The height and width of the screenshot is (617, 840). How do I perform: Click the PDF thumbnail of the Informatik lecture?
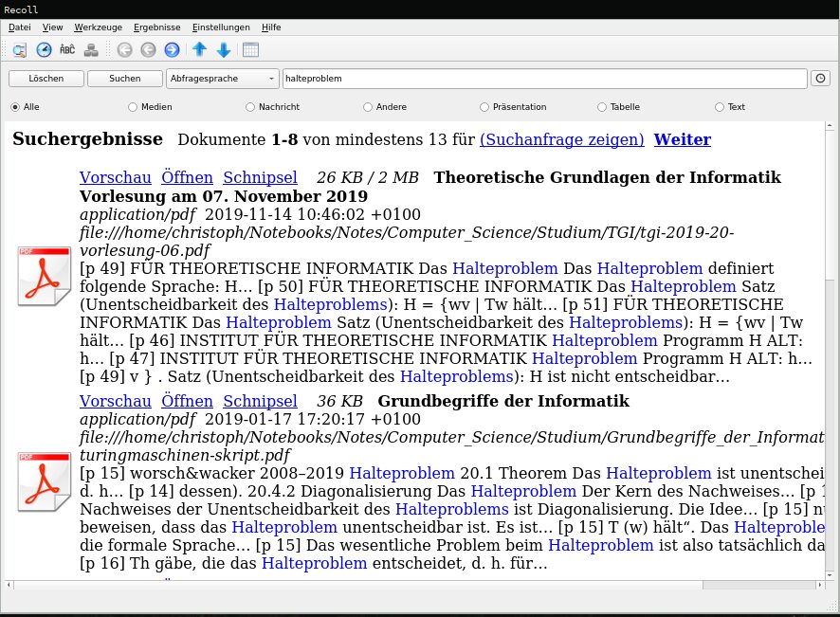click(44, 276)
